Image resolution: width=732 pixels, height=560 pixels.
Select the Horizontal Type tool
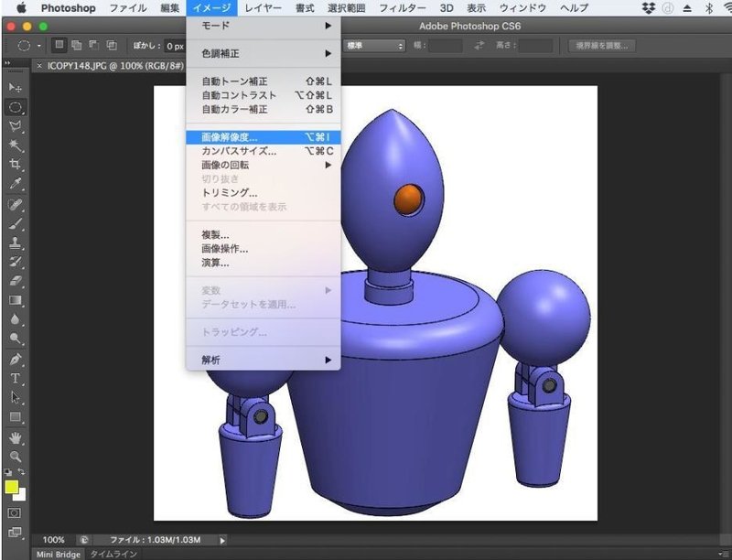(15, 378)
